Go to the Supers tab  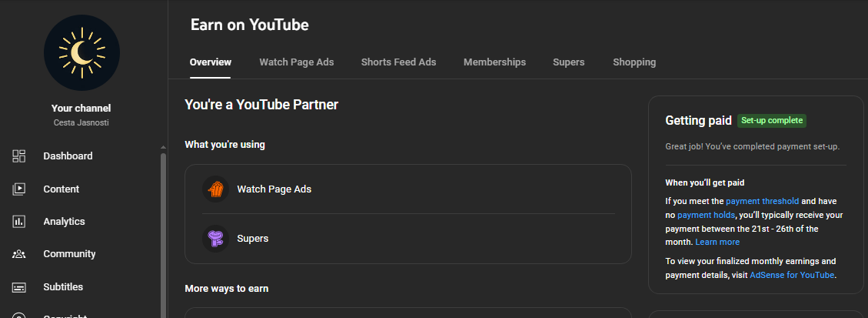tap(568, 62)
